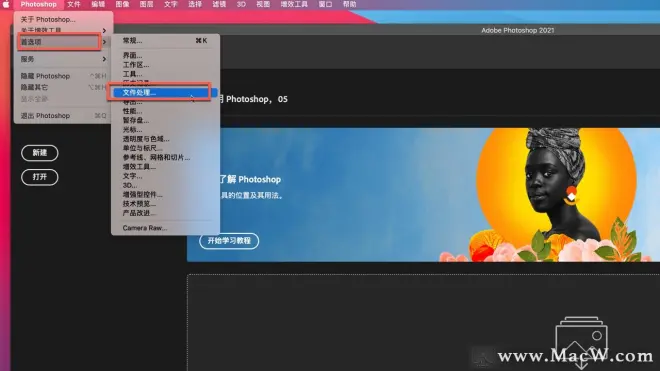Open the 选择 menu
Screen dimensions: 660x371
[195, 4]
